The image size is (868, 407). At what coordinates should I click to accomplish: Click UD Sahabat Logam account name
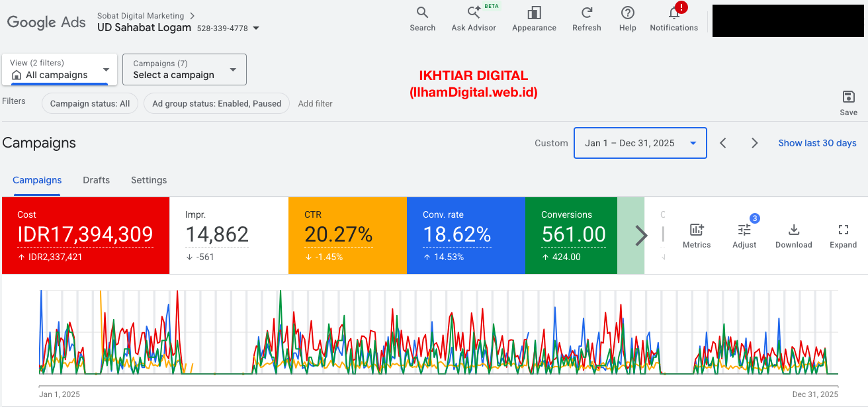point(144,28)
